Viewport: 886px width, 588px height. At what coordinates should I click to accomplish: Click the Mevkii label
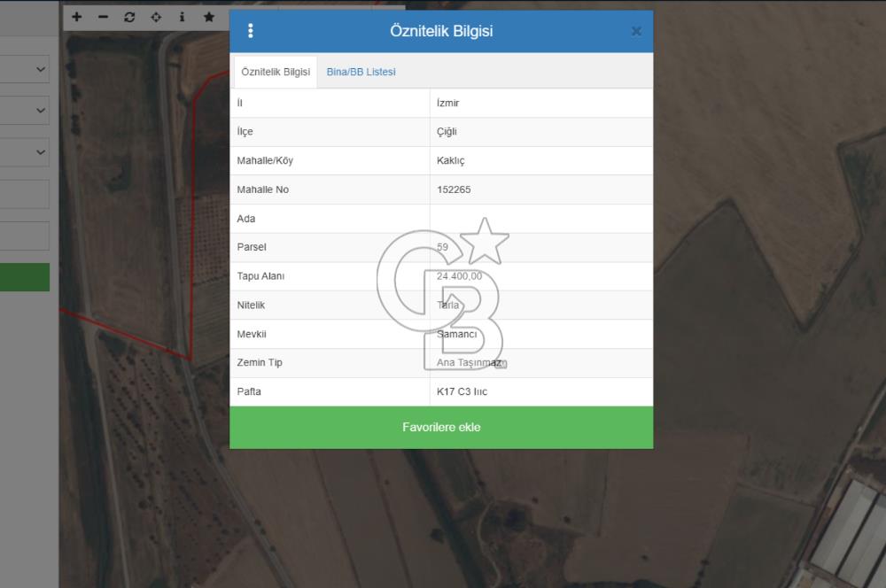[x=252, y=334]
